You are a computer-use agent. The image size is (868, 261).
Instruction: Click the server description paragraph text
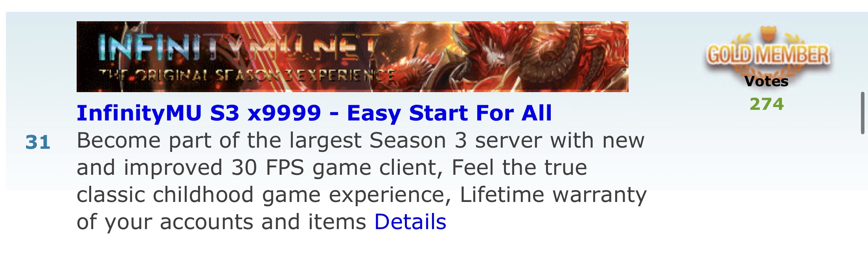[x=362, y=181]
